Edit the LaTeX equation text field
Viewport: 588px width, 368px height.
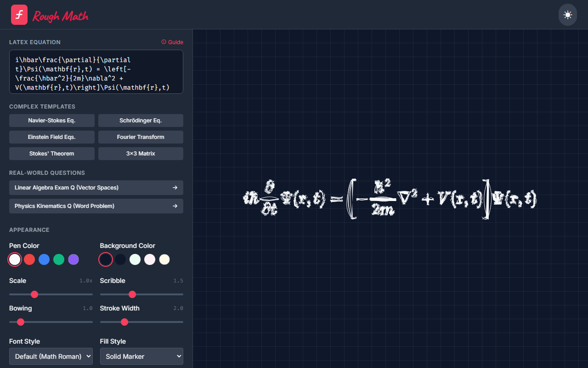click(x=96, y=72)
